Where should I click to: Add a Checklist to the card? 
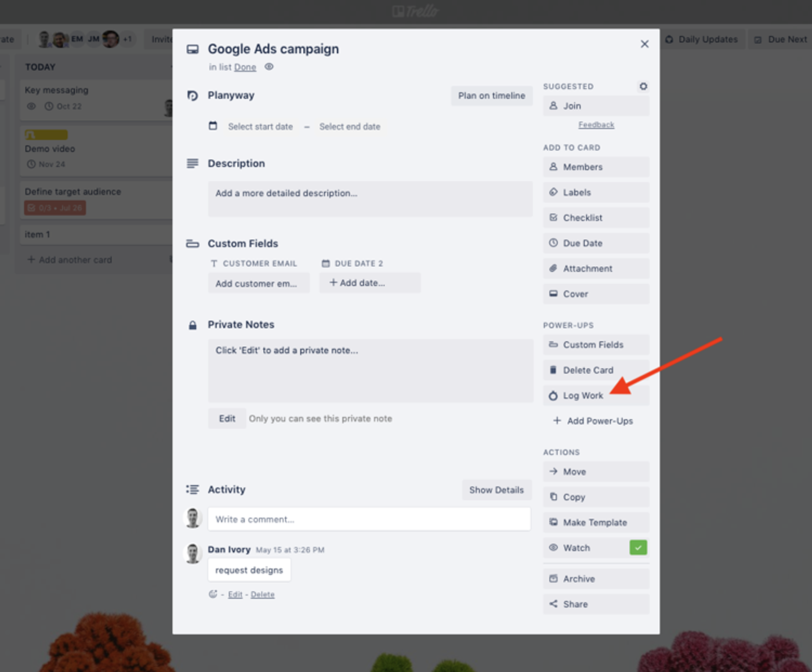pos(596,218)
